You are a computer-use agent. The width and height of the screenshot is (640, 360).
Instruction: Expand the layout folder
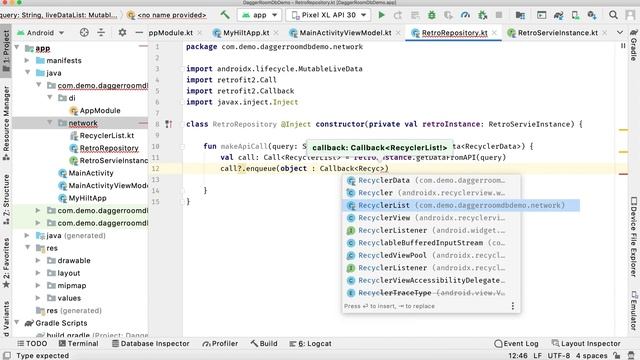pos(38,273)
